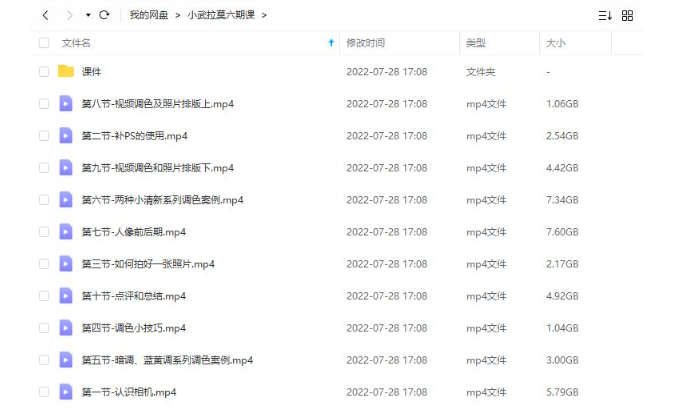Expand breadcrumb chevron after 我的网盘
The image size is (673, 411).
tap(177, 15)
